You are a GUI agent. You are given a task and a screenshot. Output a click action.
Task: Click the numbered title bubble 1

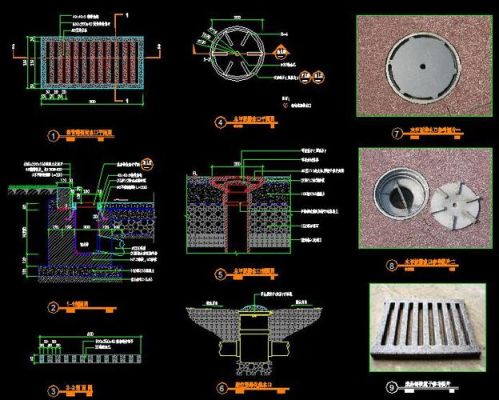point(53,136)
